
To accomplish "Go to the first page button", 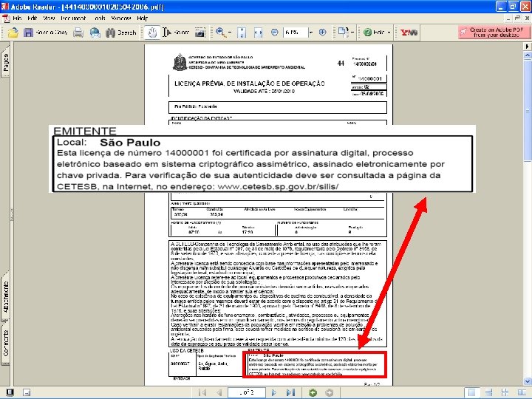I will (202, 392).
